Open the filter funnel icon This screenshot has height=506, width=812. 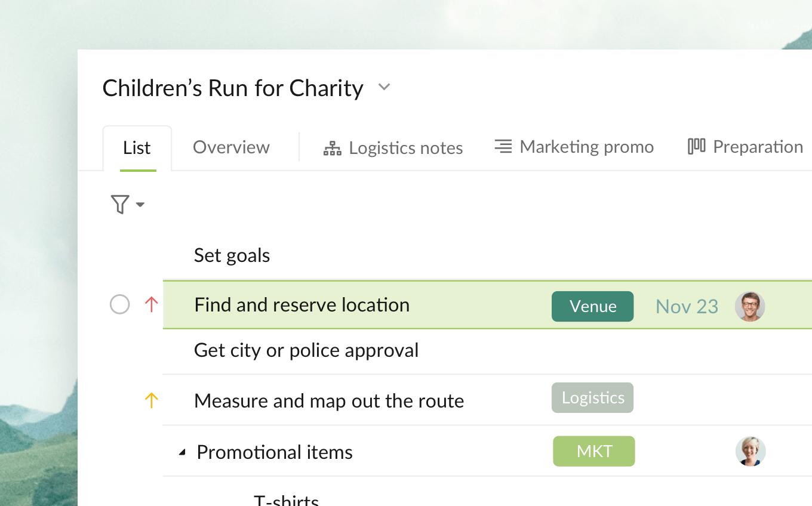tap(120, 205)
